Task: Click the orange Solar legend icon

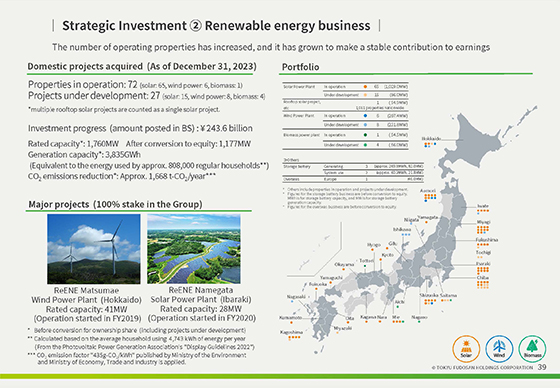Action: (x=466, y=349)
